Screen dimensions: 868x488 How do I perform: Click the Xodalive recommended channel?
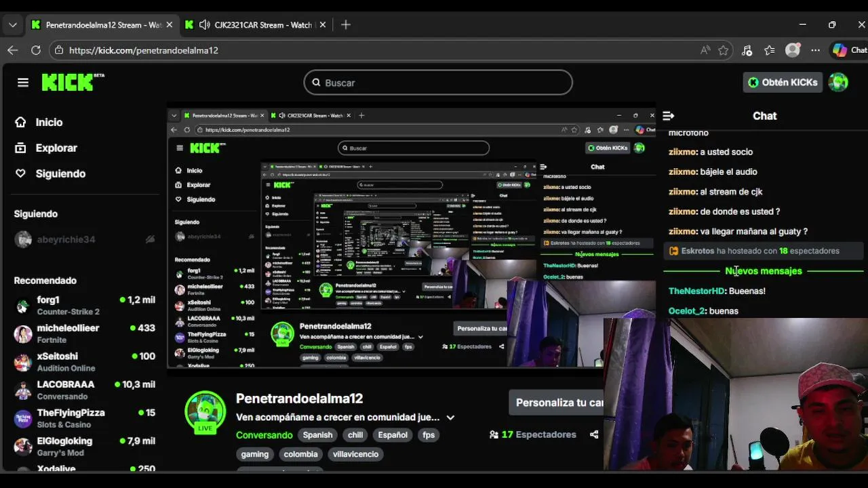(84, 469)
